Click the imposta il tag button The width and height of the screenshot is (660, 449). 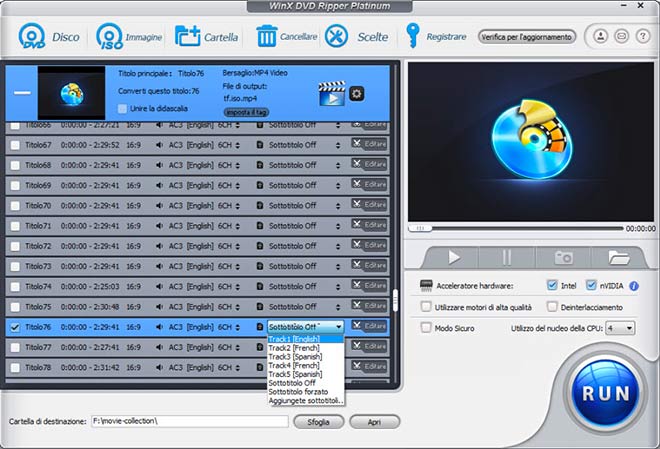246,112
